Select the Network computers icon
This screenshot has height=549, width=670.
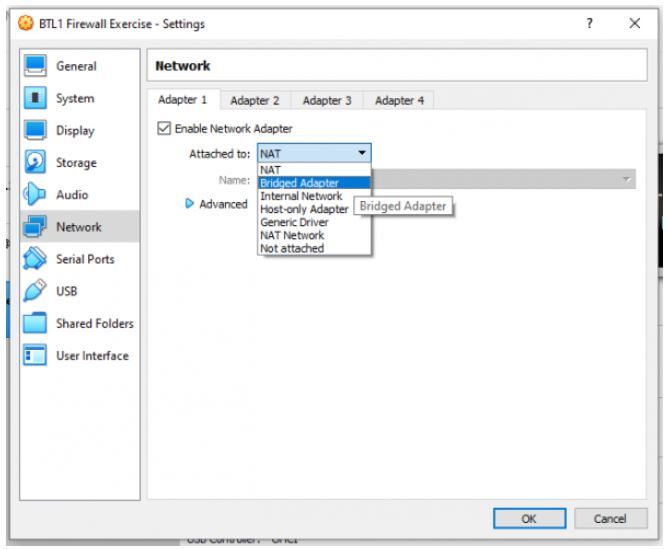(x=35, y=226)
